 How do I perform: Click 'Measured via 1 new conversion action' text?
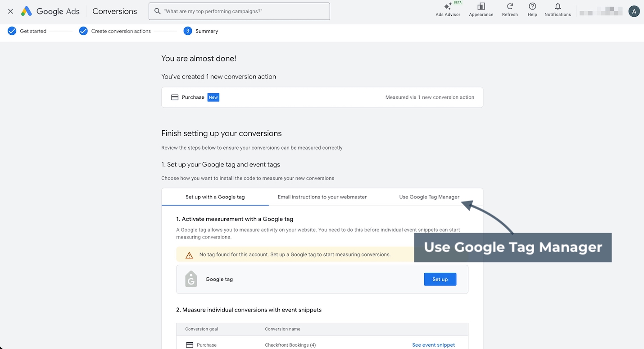430,97
